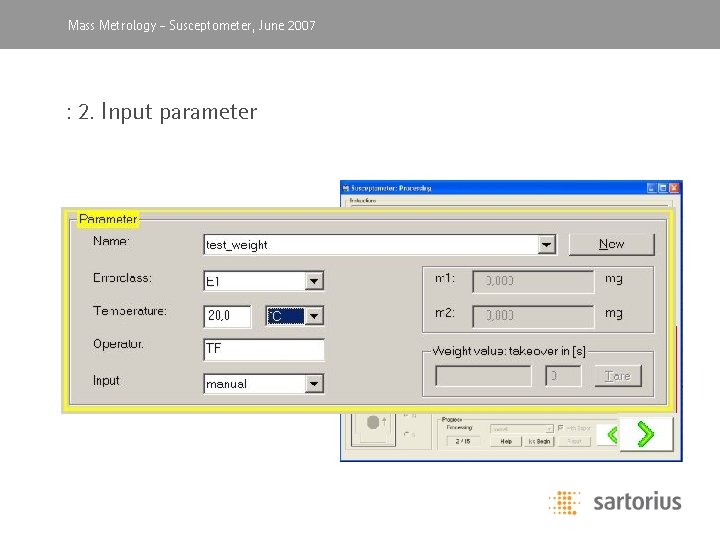720x540 pixels.
Task: Open the Input dropdown set to manual
Action: pyautogui.click(x=314, y=384)
